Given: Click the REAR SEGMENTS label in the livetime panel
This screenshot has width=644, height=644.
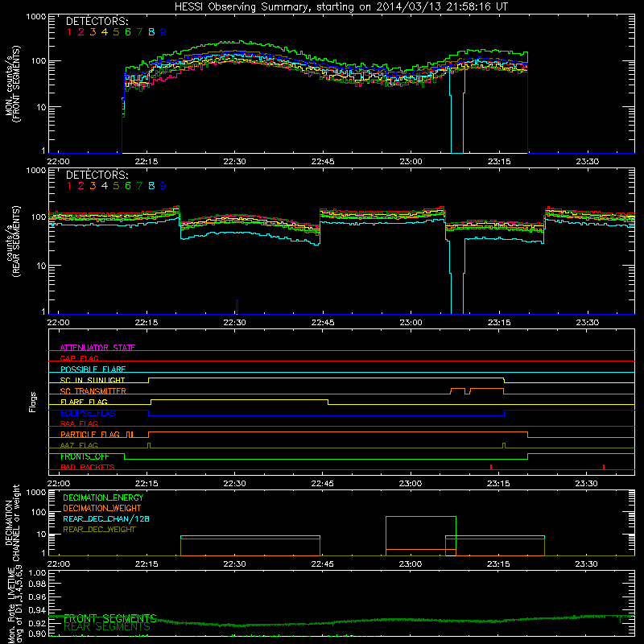Looking at the screenshot, I should tap(107, 627).
